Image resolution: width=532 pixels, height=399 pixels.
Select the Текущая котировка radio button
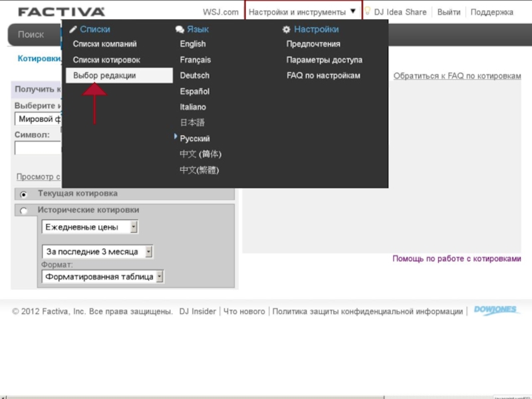(x=23, y=194)
